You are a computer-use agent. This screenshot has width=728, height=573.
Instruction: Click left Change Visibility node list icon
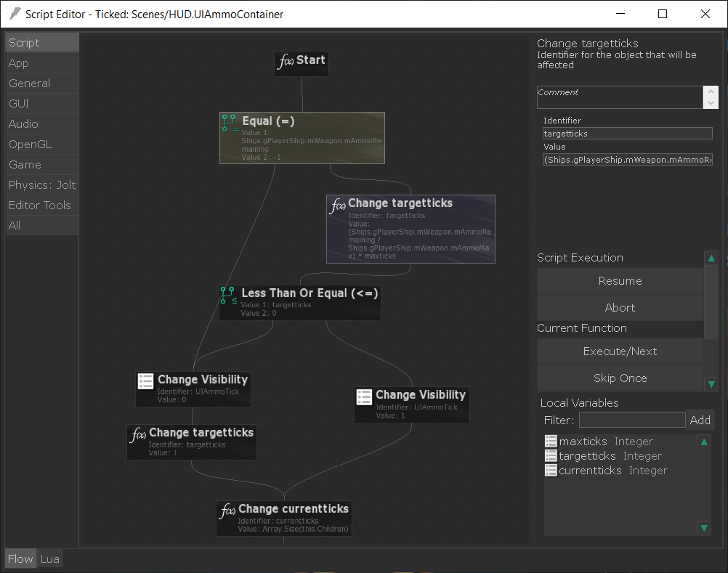pyautogui.click(x=145, y=381)
